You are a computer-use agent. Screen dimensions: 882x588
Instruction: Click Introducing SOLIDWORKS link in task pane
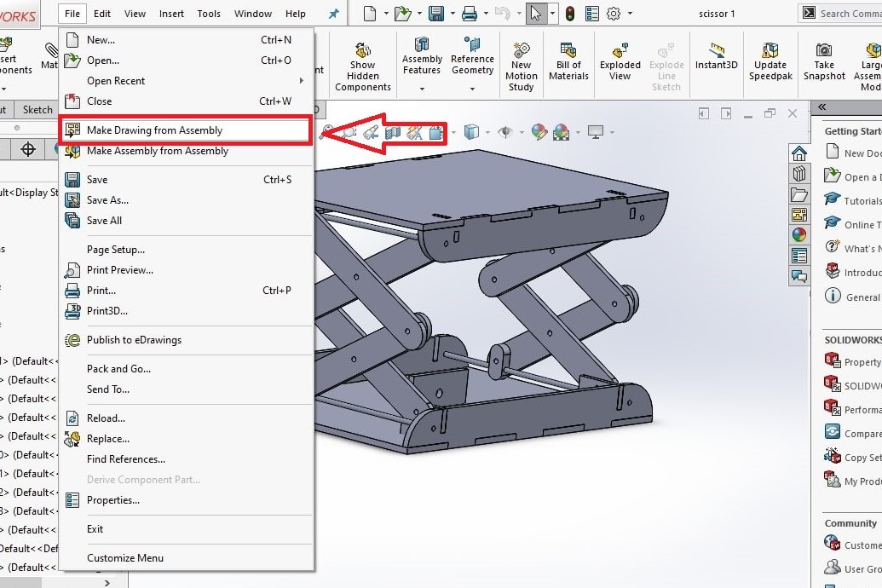852,273
